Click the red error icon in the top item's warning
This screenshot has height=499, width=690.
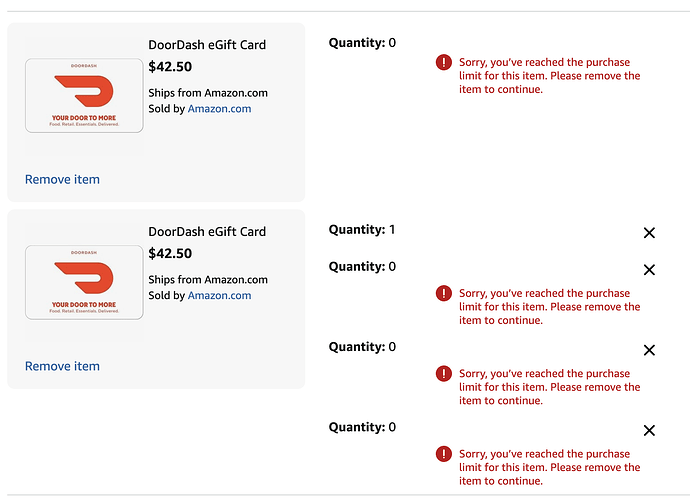click(x=444, y=62)
